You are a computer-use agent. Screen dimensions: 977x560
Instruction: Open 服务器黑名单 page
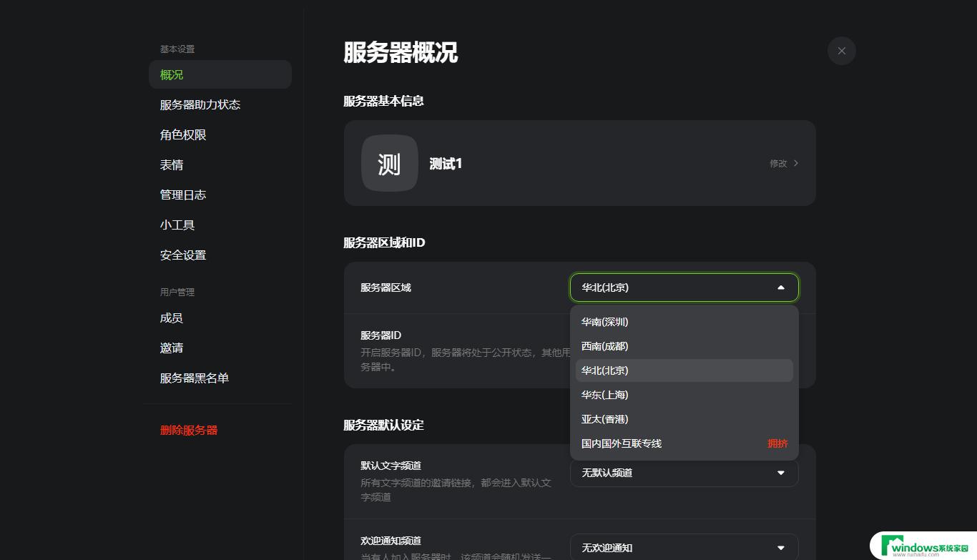tap(220, 378)
